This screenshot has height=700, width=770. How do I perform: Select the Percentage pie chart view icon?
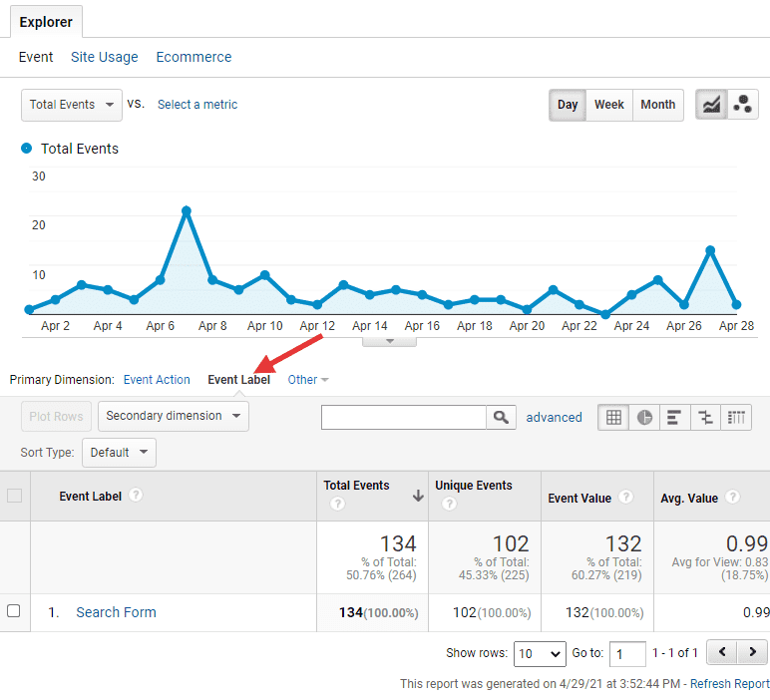(x=644, y=417)
